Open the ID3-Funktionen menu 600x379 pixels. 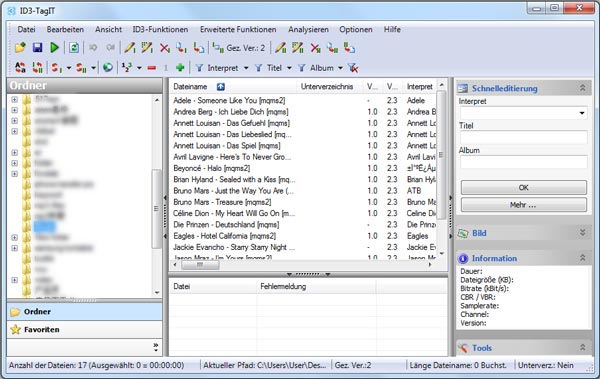pos(160,29)
